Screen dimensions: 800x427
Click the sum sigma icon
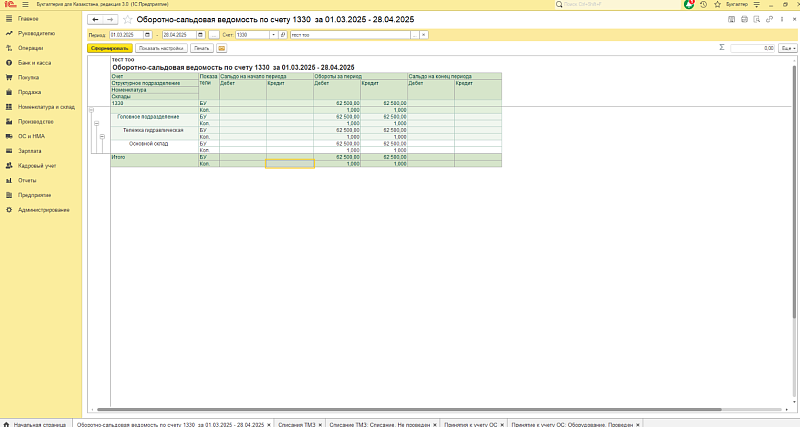click(722, 47)
